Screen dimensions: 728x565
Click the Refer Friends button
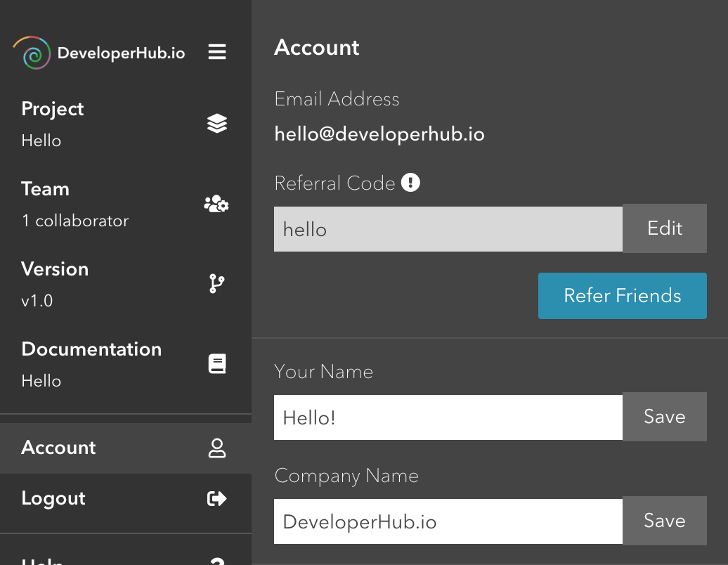pos(622,296)
